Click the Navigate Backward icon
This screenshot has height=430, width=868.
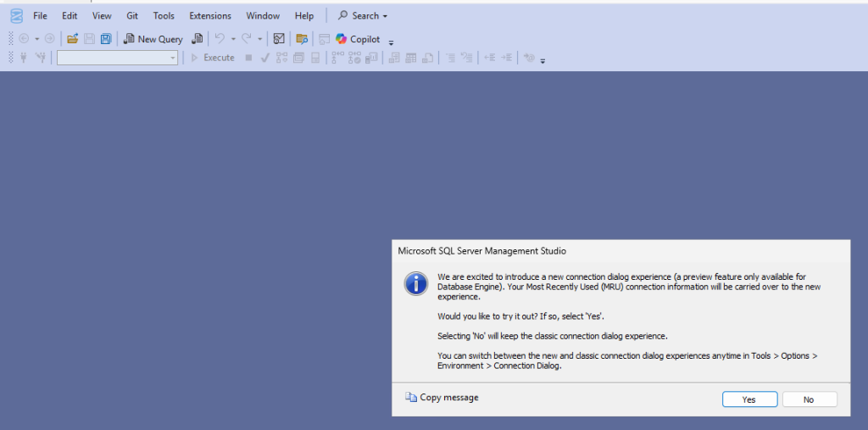24,39
